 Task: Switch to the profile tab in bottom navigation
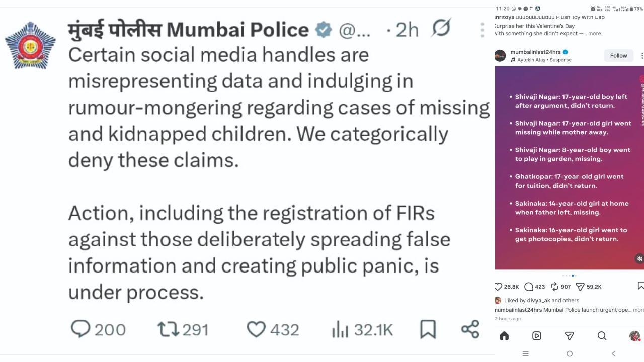(634, 336)
